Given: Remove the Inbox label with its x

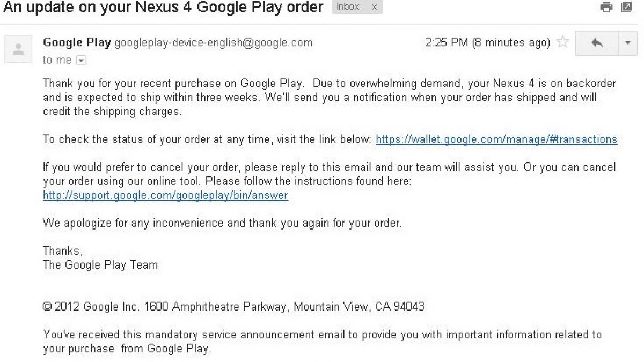Looking at the screenshot, I should (374, 7).
